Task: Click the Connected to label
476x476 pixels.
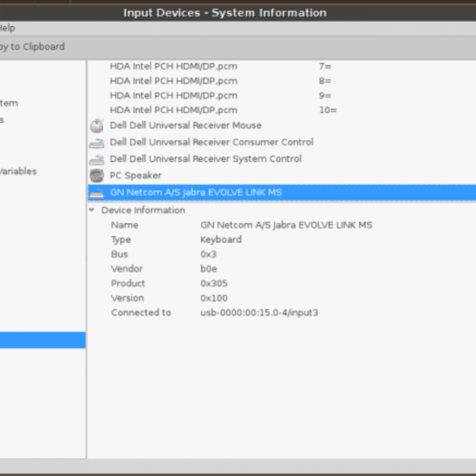Action: click(141, 312)
